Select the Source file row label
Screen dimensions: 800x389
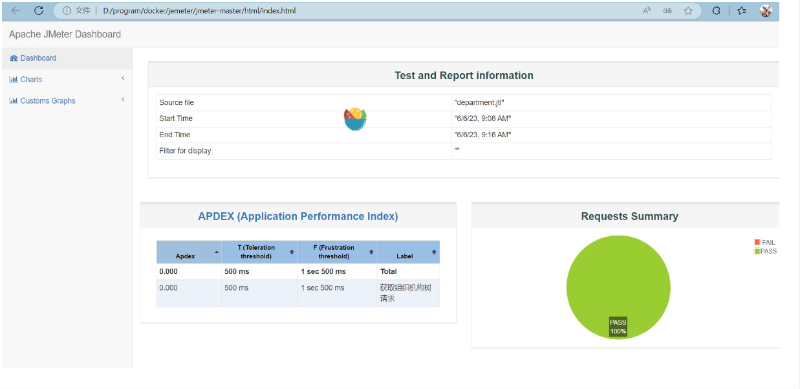click(x=177, y=103)
